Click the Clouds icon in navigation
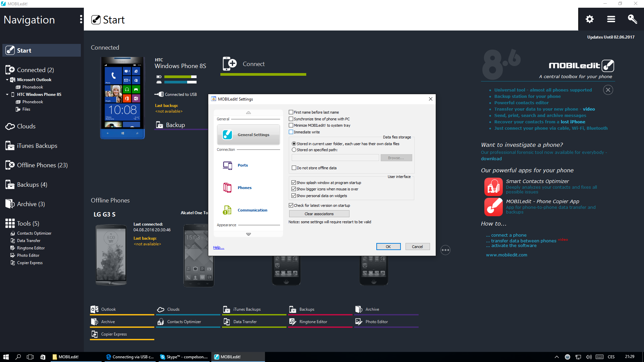The width and height of the screenshot is (644, 362). coord(10,126)
